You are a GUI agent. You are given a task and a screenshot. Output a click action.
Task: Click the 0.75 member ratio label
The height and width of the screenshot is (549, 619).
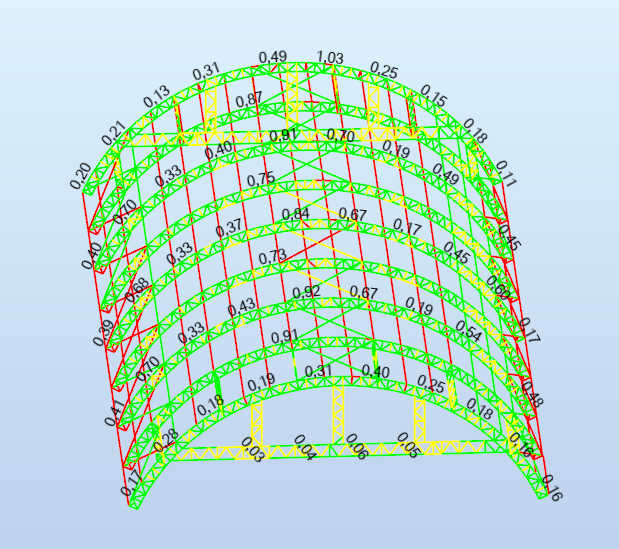click(x=261, y=179)
